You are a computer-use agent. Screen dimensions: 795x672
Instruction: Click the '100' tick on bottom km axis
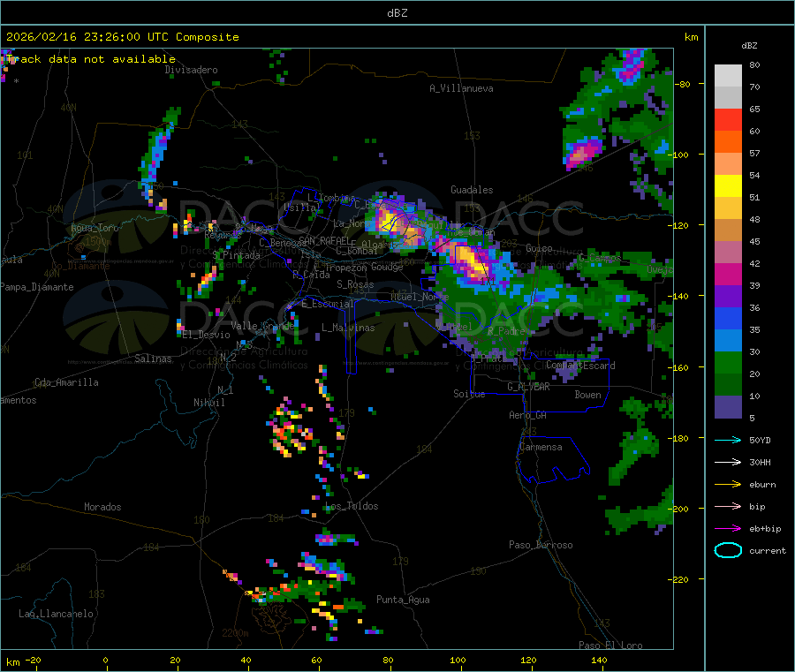458,660
